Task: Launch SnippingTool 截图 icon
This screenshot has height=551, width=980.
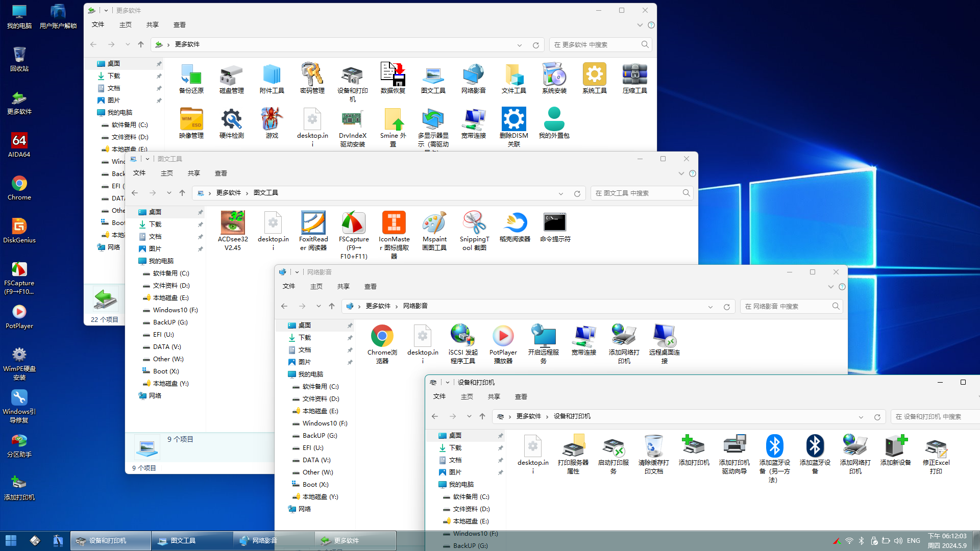Action: [474, 231]
